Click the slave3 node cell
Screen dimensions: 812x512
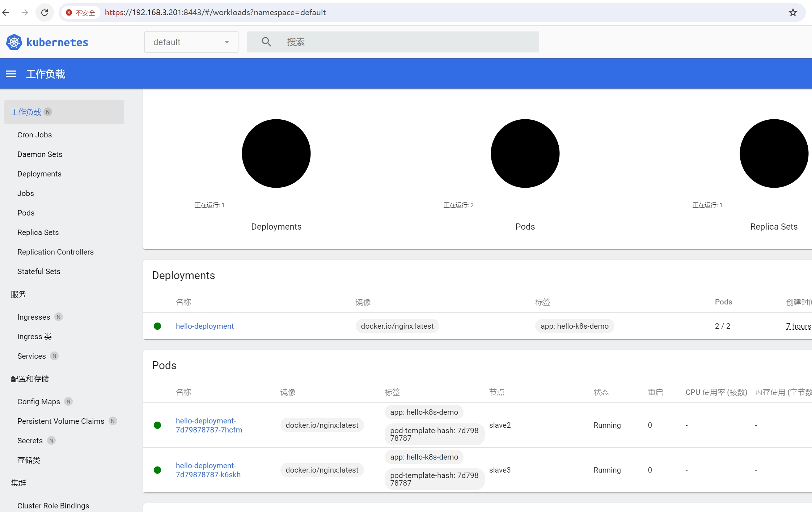click(500, 470)
